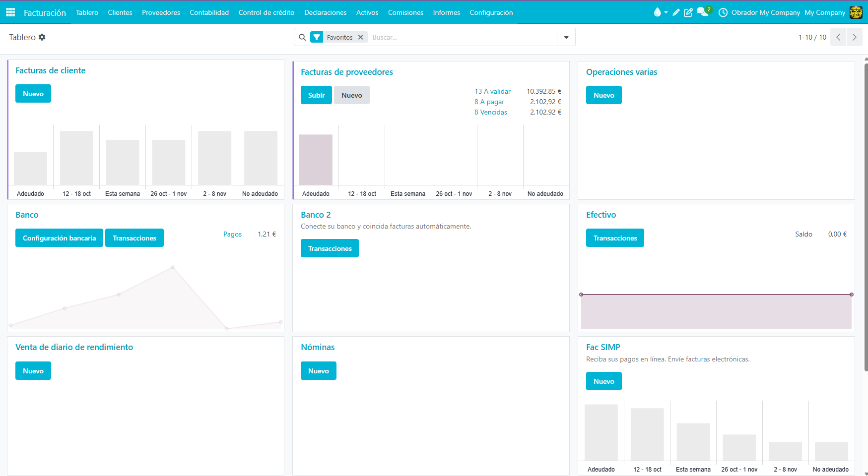The height and width of the screenshot is (476, 868).
Task: Click Nuevo under Fac SIMP
Action: [604, 381]
